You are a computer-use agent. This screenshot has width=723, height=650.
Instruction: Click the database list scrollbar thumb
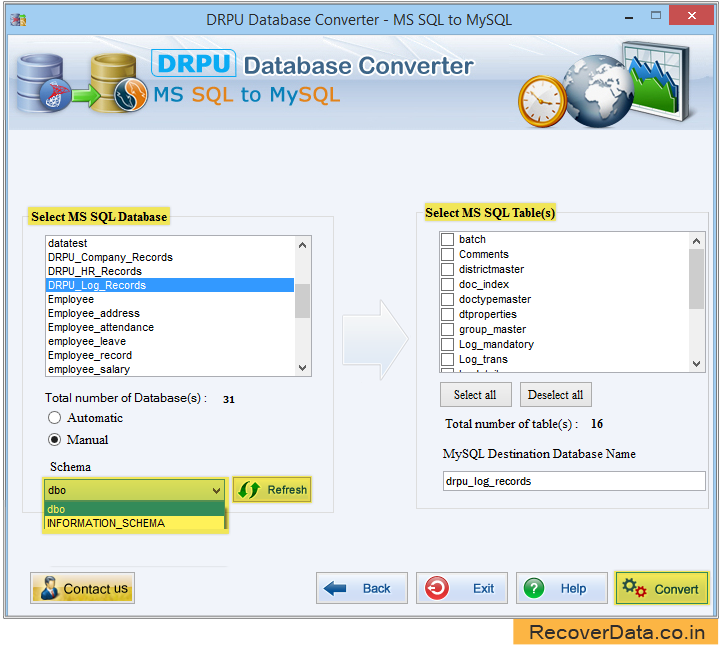[302, 301]
